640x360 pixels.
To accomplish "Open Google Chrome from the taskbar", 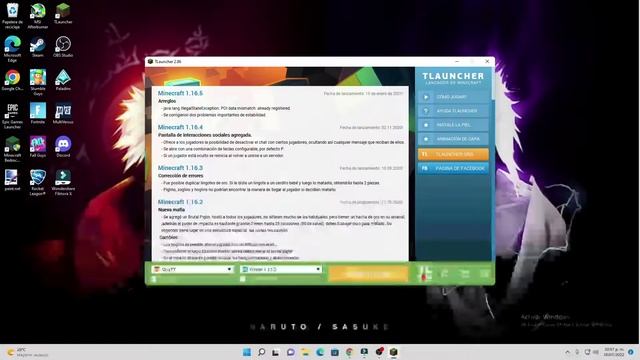I will pos(349,352).
